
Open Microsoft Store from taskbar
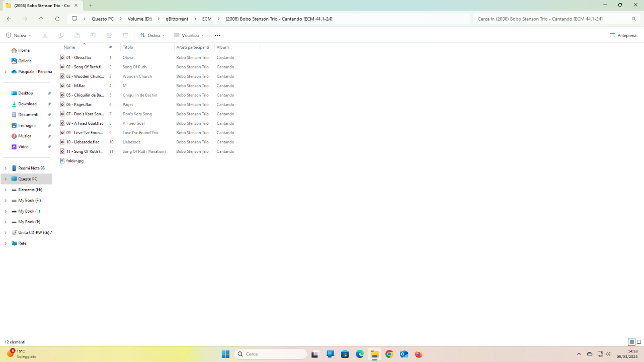[x=345, y=354]
